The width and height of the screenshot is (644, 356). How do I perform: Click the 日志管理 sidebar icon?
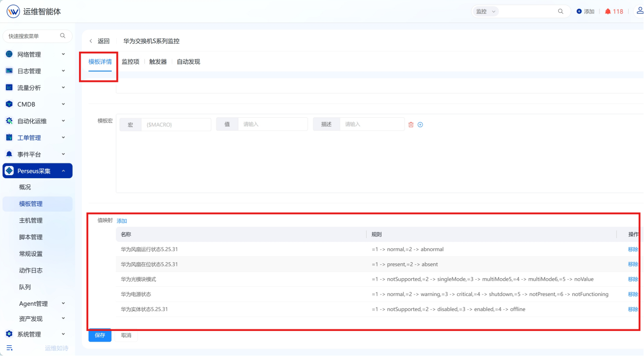pyautogui.click(x=9, y=71)
